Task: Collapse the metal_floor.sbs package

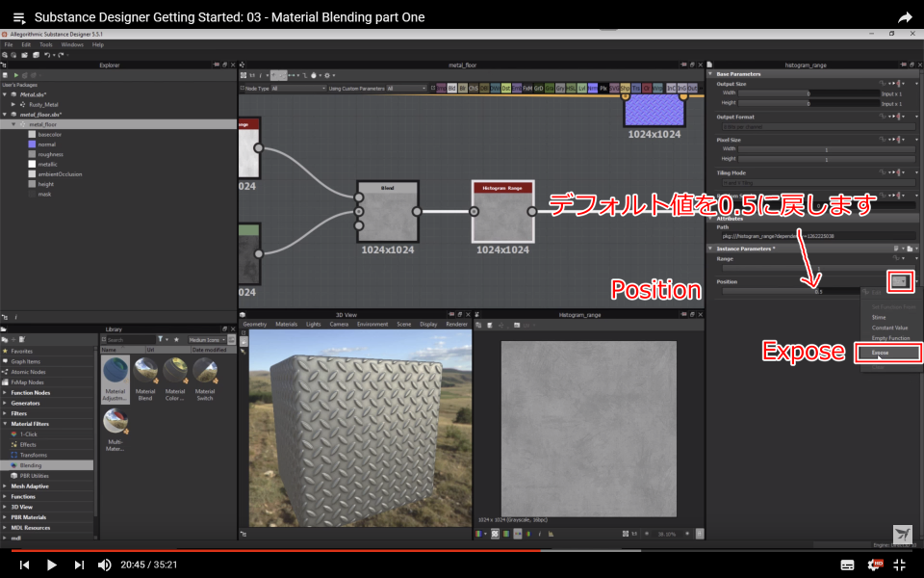Action: click(5, 115)
